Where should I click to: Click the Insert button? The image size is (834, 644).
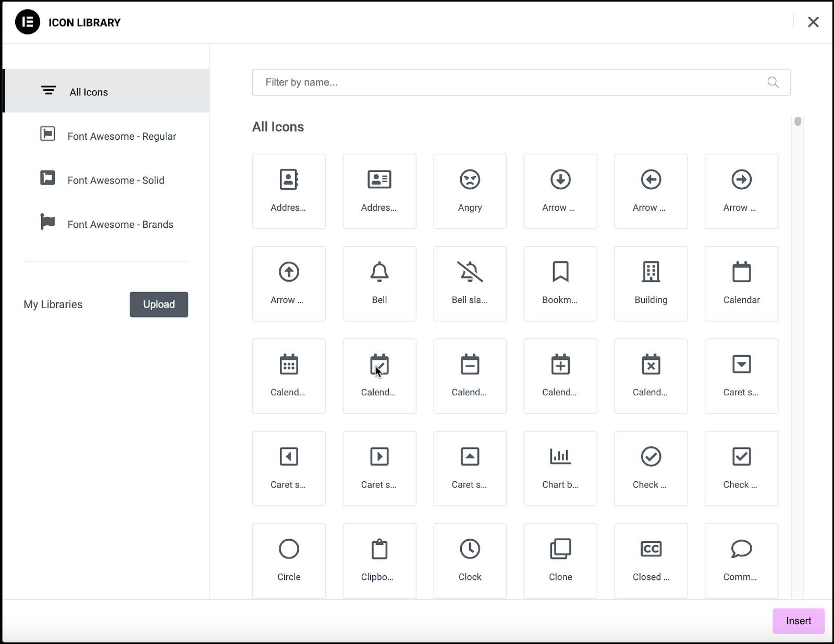pyautogui.click(x=799, y=621)
